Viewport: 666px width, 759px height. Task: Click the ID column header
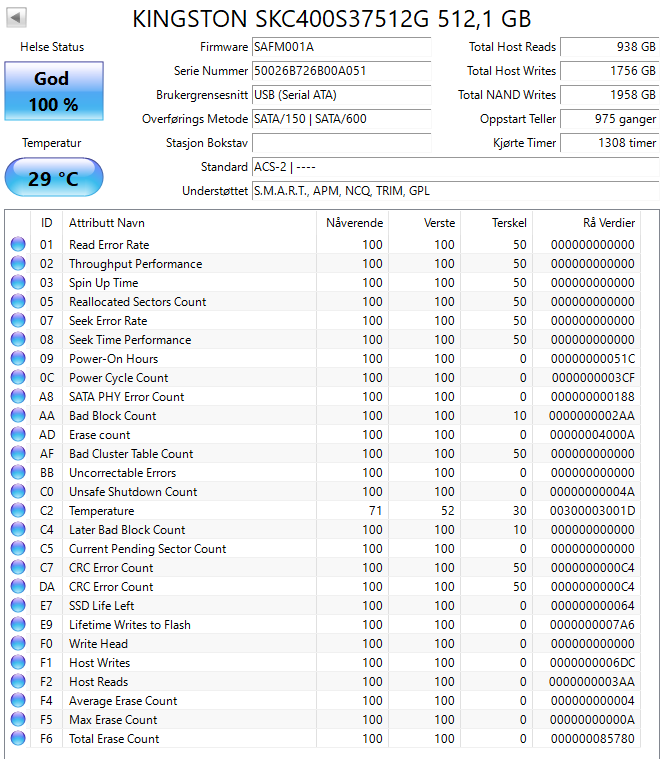(x=46, y=223)
